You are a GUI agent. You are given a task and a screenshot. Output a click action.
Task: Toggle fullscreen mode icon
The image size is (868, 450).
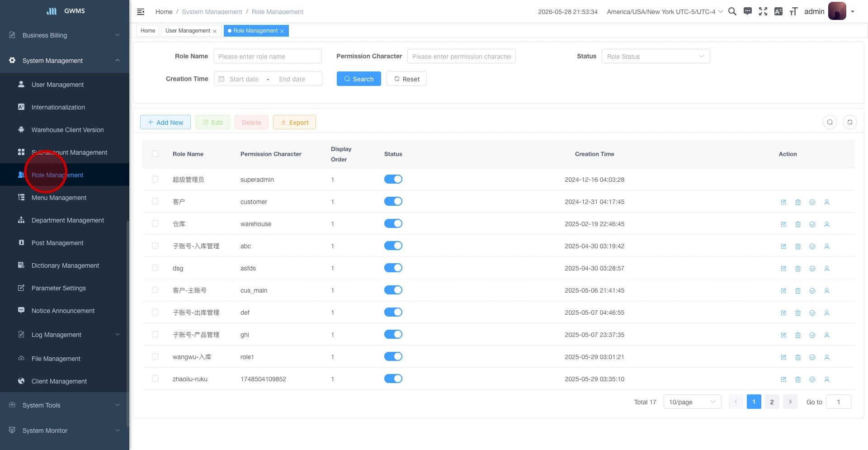pyautogui.click(x=763, y=11)
